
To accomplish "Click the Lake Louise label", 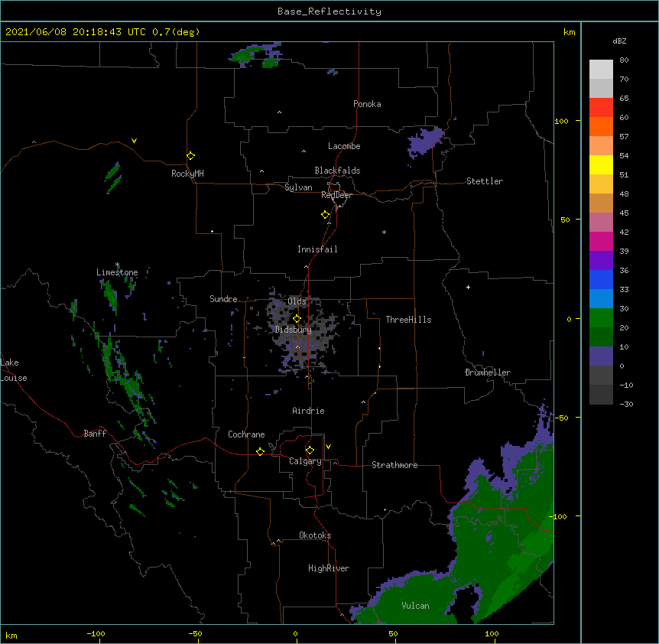I will [x=14, y=370].
